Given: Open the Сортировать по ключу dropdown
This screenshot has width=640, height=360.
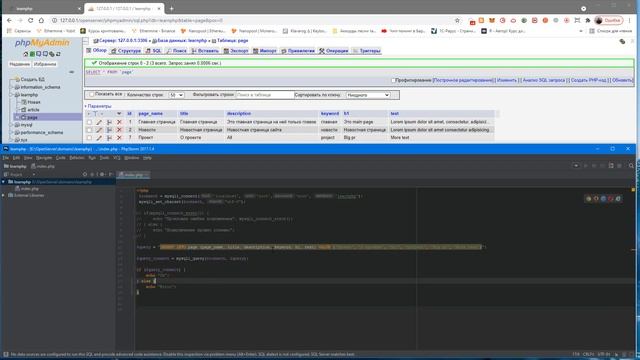Looking at the screenshot, I should (x=368, y=95).
